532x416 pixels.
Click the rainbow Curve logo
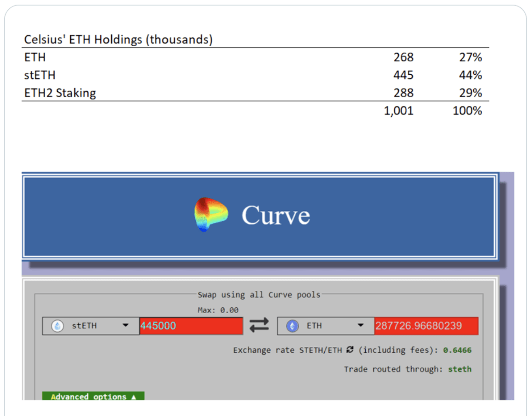[210, 214]
